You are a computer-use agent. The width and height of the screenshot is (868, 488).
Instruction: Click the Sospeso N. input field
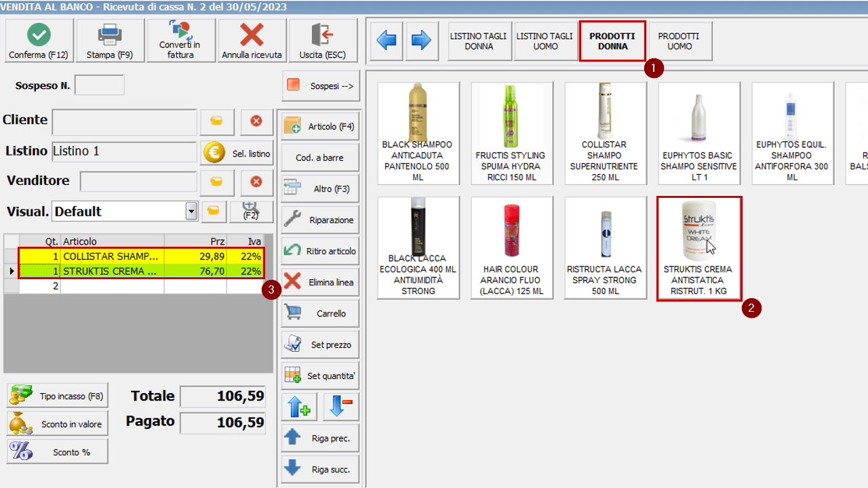coord(100,85)
